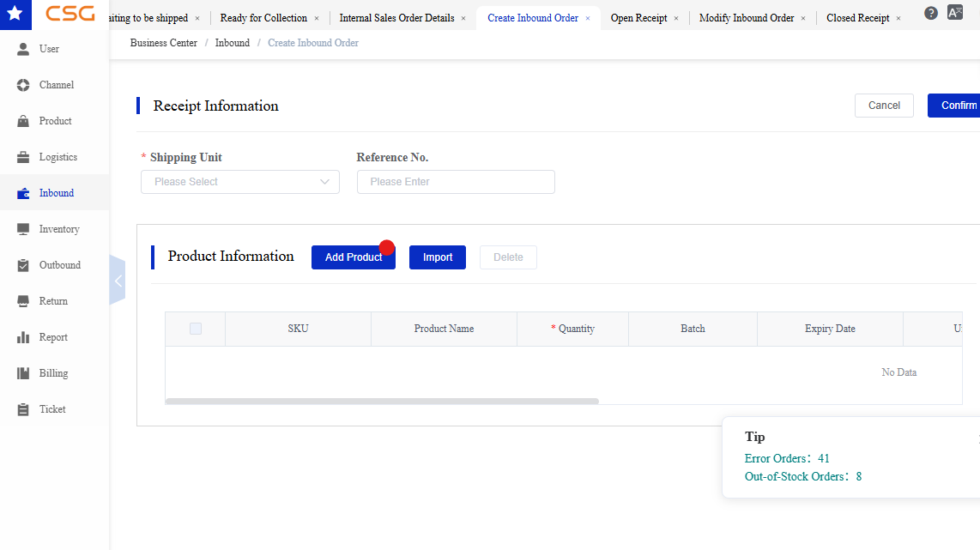Close the Open Receipt tab
This screenshot has width=980, height=550.
676,19
